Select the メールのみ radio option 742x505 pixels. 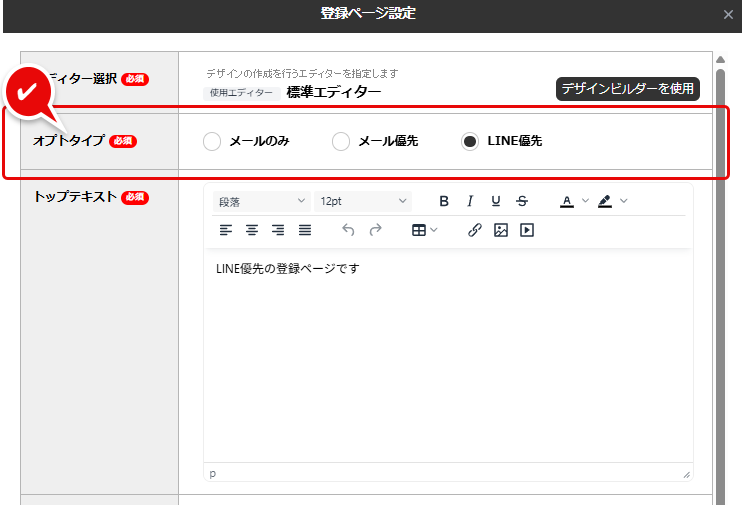[212, 142]
